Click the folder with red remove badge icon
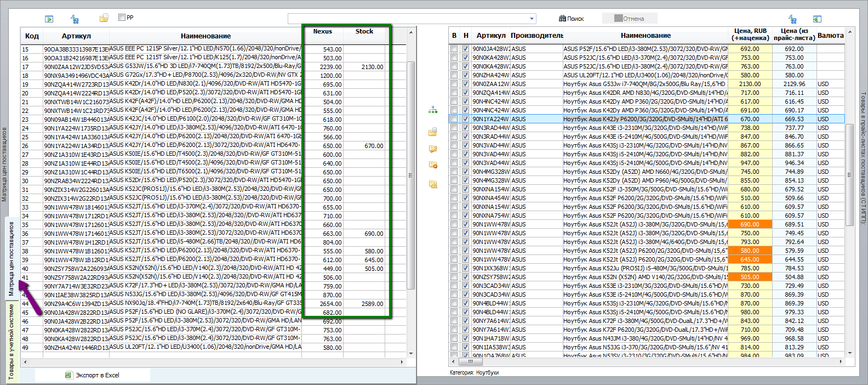The height and width of the screenshot is (385, 868). tap(433, 165)
